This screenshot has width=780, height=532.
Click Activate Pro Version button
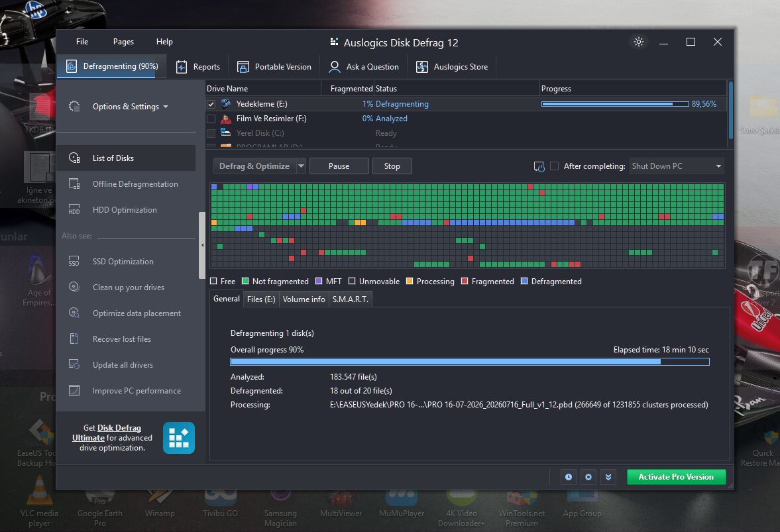676,477
